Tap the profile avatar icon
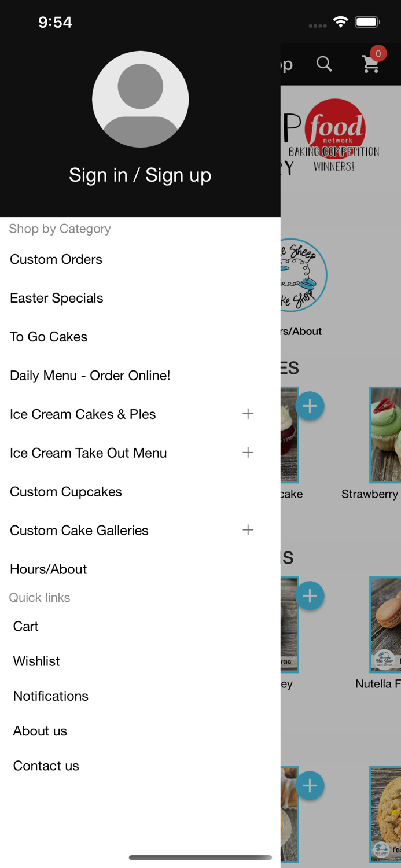The width and height of the screenshot is (401, 868). click(x=140, y=99)
